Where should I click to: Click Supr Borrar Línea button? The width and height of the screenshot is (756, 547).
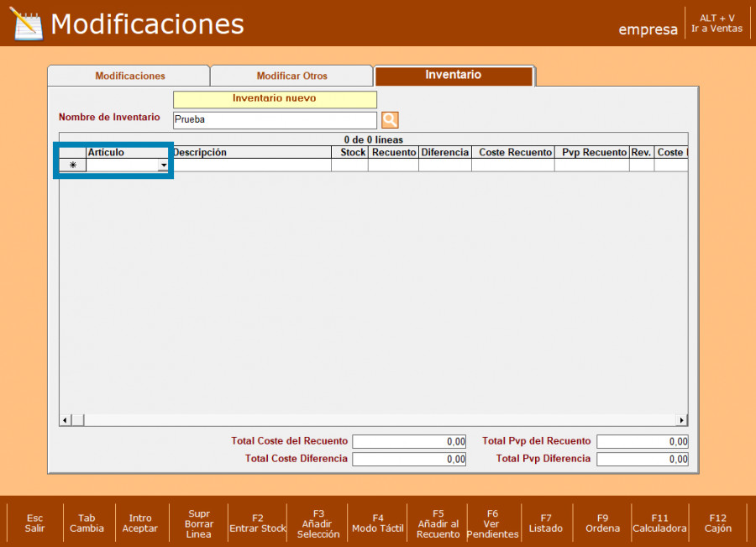(x=199, y=523)
